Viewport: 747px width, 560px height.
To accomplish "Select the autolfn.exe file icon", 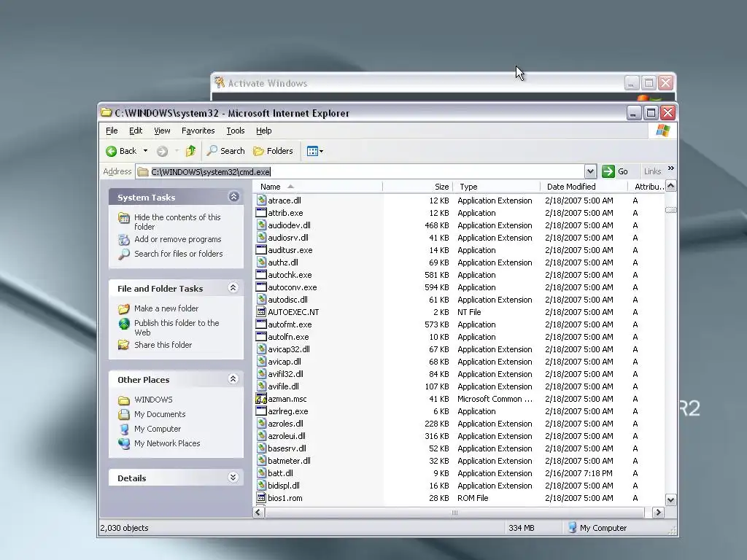I will [261, 337].
